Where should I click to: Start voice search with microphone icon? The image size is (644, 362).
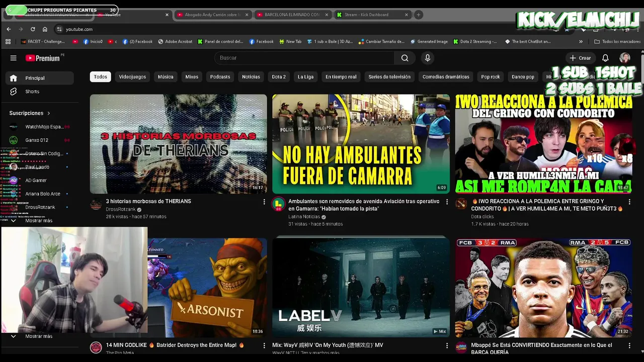click(x=428, y=58)
